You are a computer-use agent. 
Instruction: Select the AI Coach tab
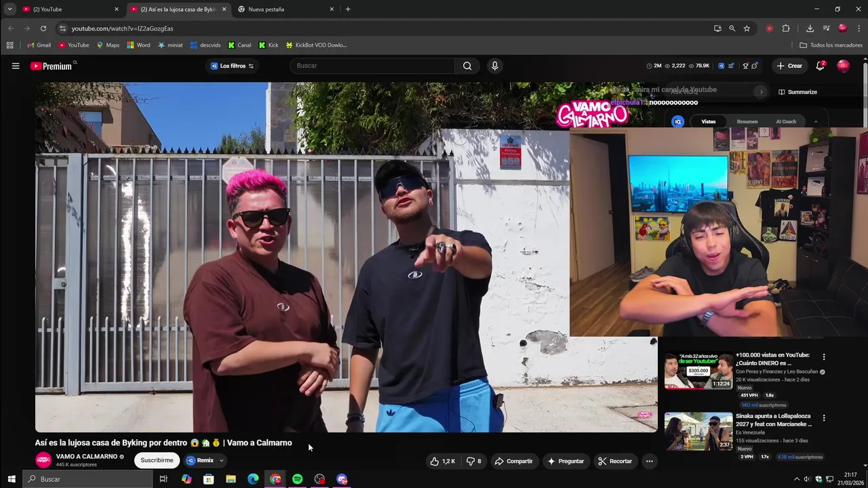(786, 122)
